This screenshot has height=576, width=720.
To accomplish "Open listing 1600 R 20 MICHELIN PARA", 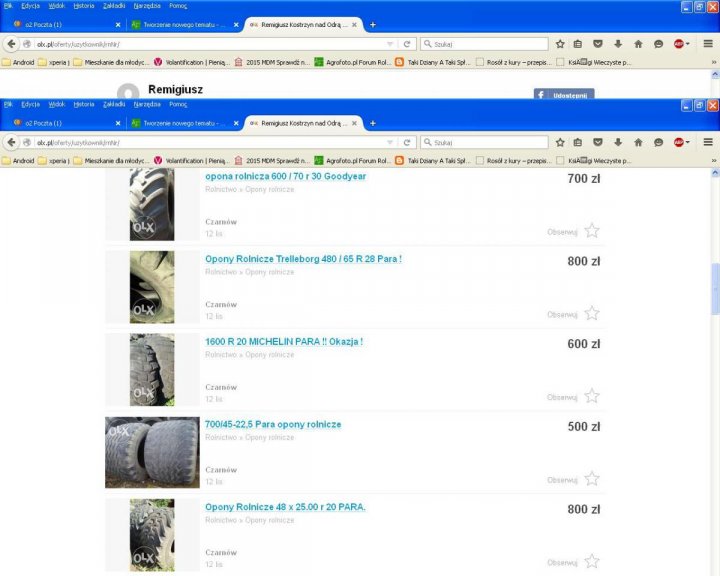I will pyautogui.click(x=283, y=342).
